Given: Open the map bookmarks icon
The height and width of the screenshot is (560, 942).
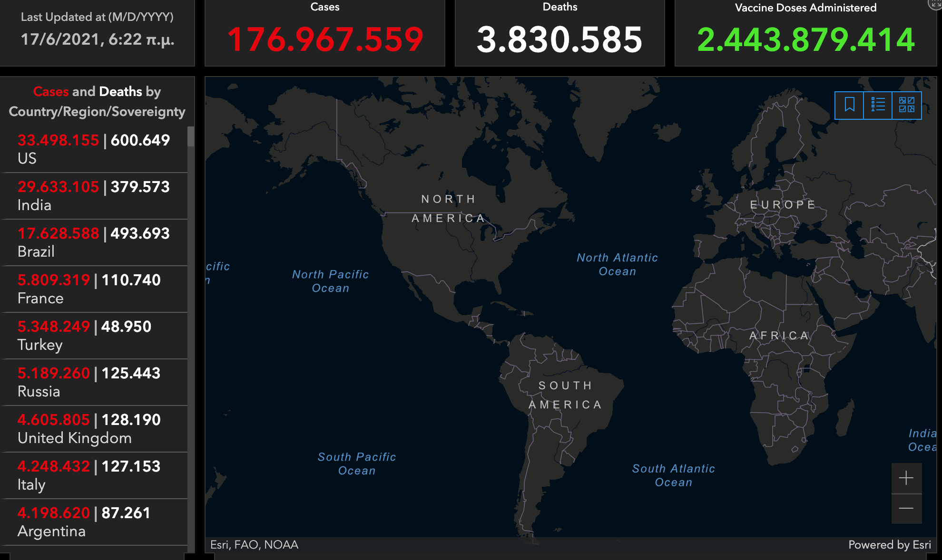Looking at the screenshot, I should coord(849,105).
